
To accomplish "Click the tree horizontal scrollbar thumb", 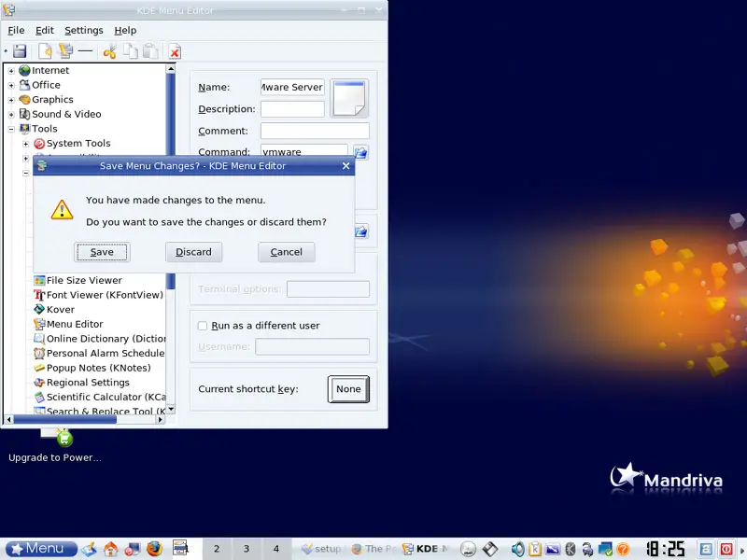I will [x=65, y=419].
